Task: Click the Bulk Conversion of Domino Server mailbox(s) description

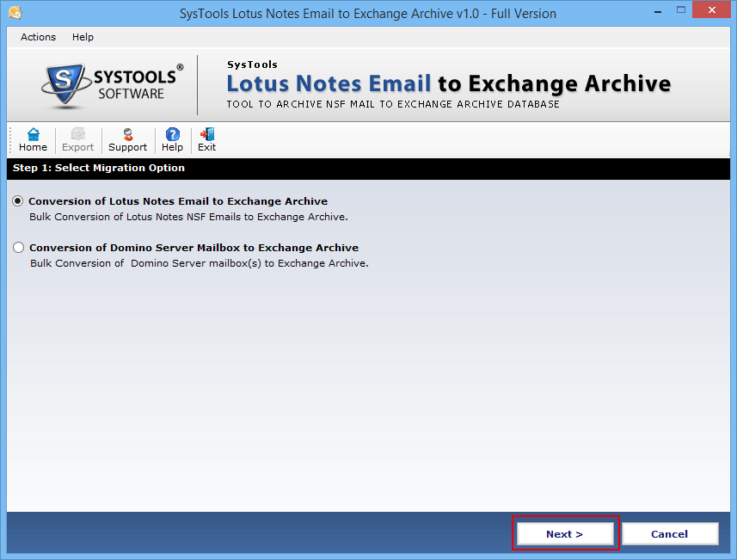Action: coord(199,263)
